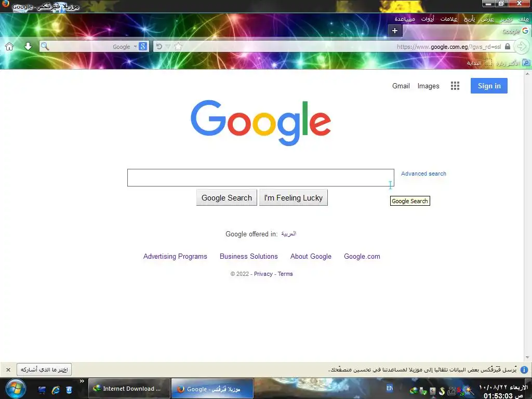Click the Google Search button
Viewport: 532px width, 399px height.
point(227,198)
